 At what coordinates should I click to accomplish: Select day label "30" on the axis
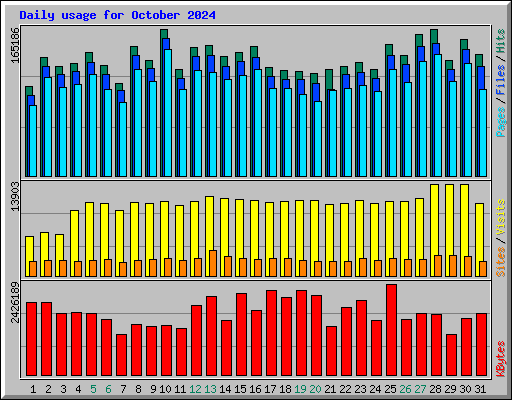tap(465, 389)
